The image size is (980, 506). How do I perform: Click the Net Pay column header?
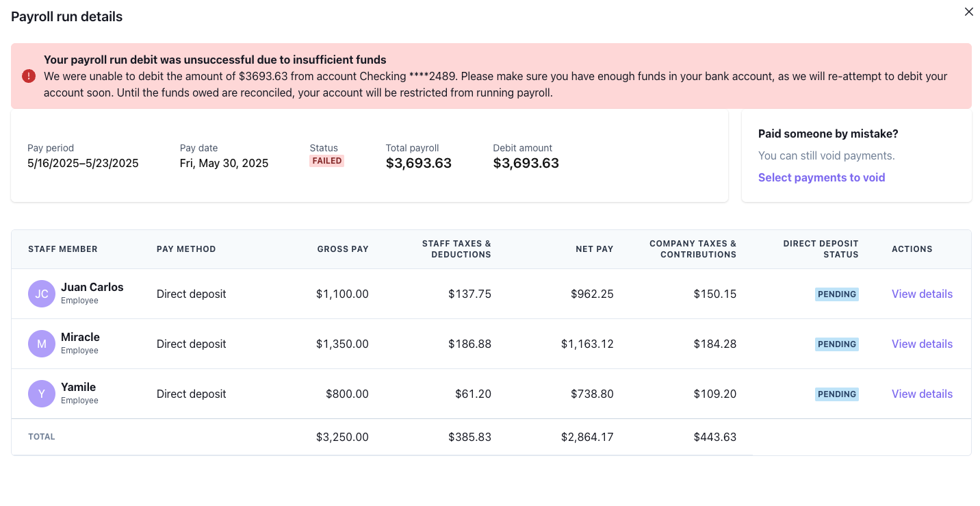click(594, 249)
